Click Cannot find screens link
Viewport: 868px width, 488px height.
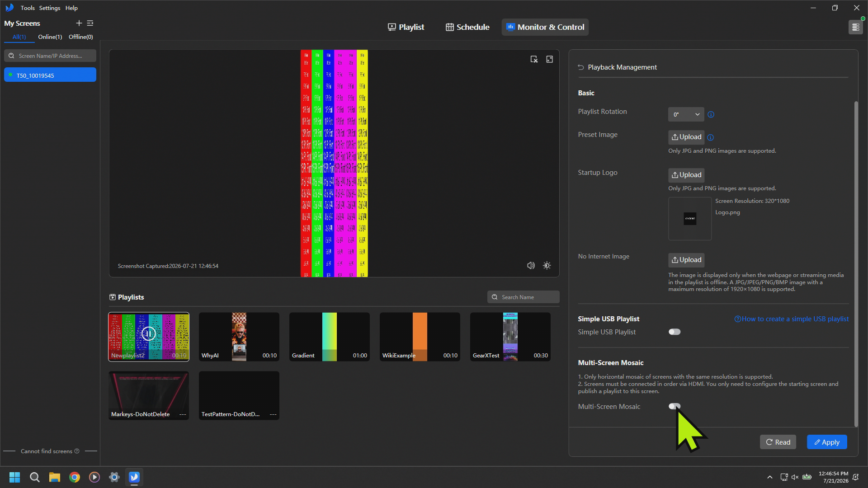pos(47,451)
